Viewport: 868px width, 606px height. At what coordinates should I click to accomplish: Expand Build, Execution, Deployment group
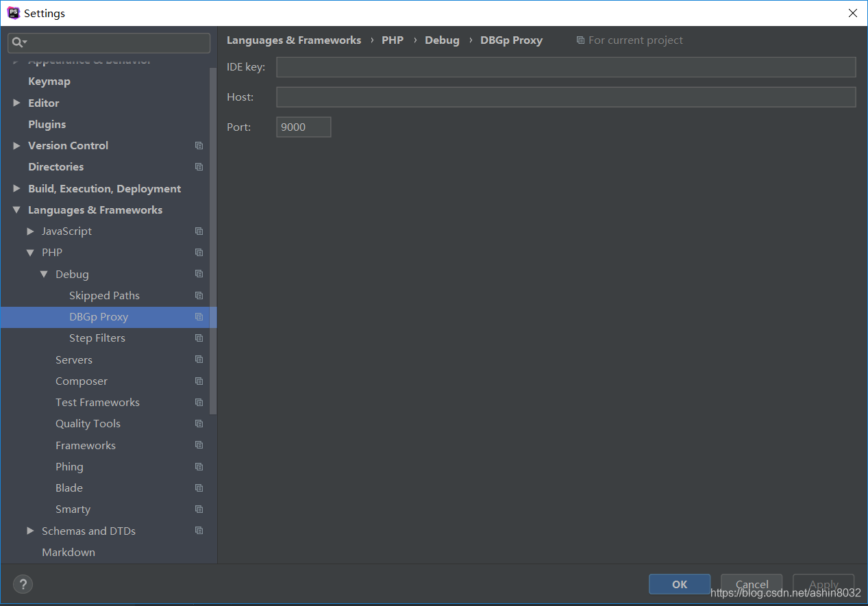pos(16,188)
